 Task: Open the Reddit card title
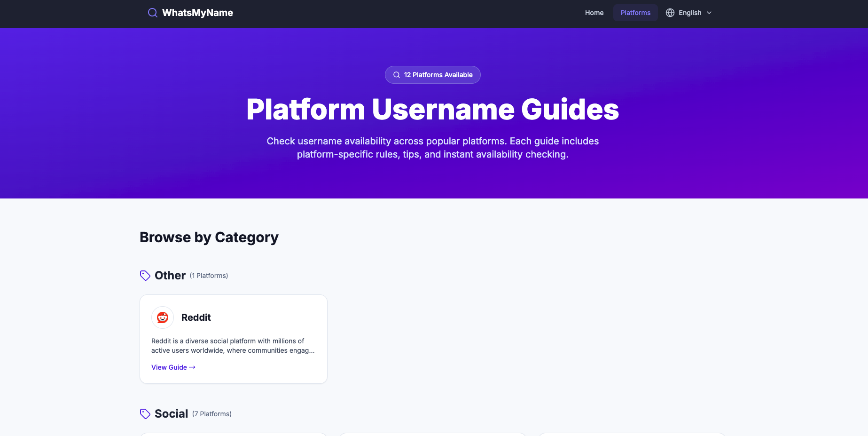196,317
